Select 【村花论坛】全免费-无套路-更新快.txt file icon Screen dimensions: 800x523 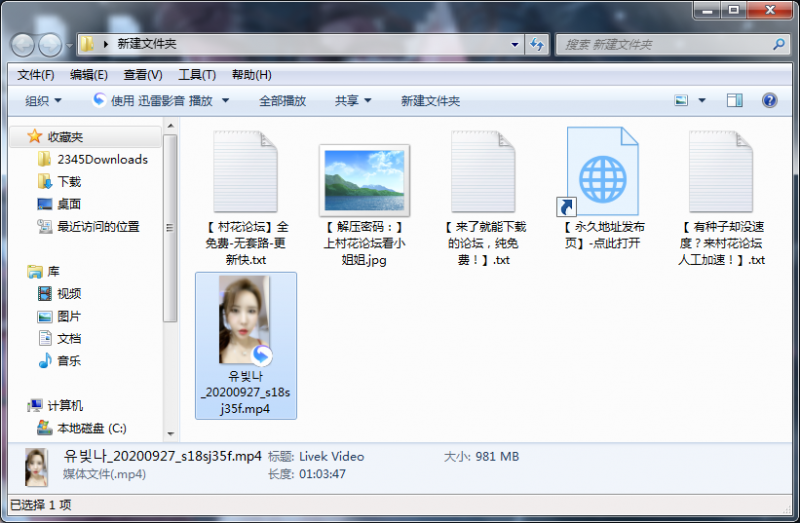[x=246, y=171]
